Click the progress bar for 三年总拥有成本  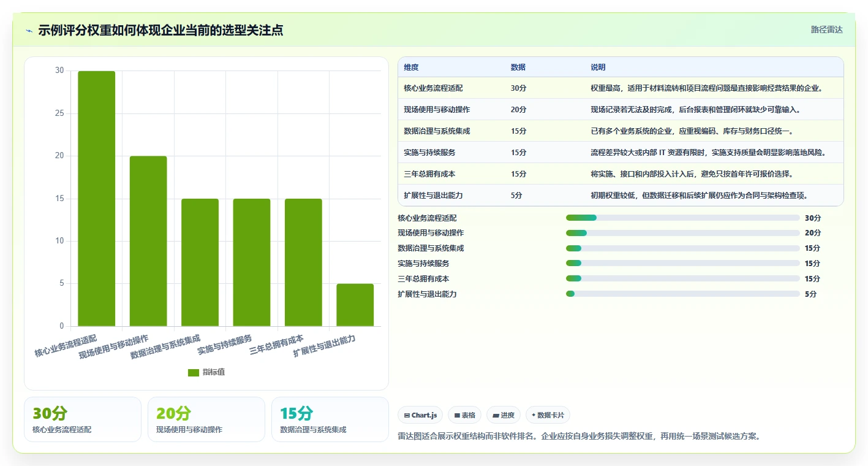tap(683, 279)
